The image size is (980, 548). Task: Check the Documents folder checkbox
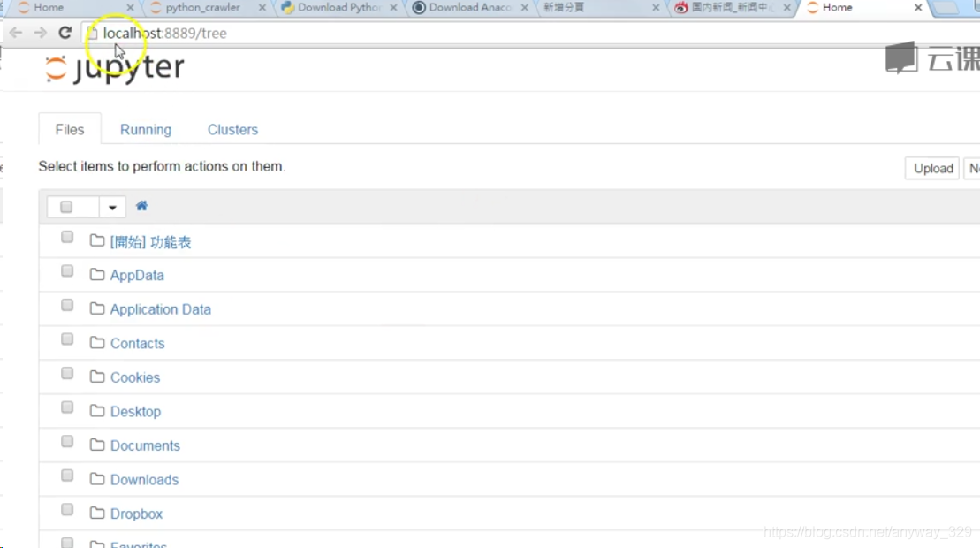point(67,441)
